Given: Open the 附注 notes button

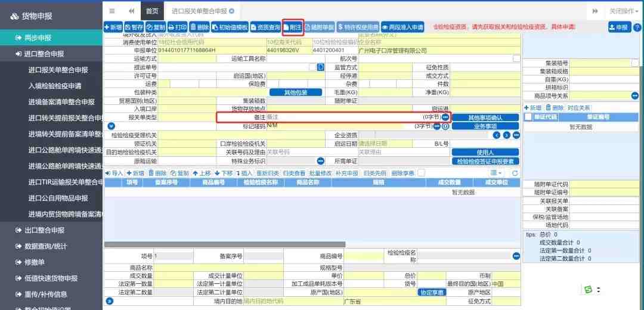Looking at the screenshot, I should tap(293, 27).
